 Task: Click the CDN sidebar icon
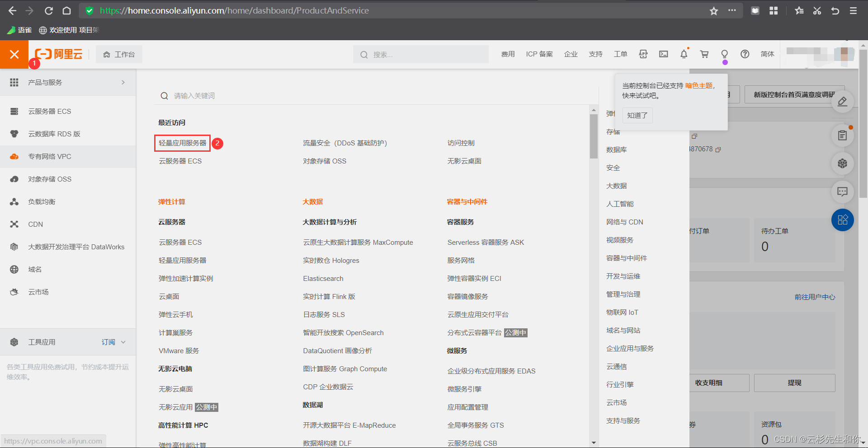14,224
